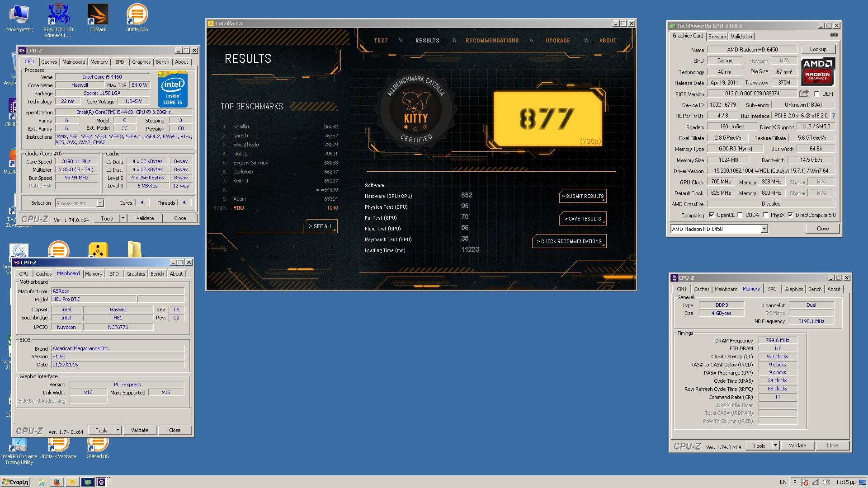
Task: Open Tools dropdown arrow in CPU tab window
Action: [123, 218]
